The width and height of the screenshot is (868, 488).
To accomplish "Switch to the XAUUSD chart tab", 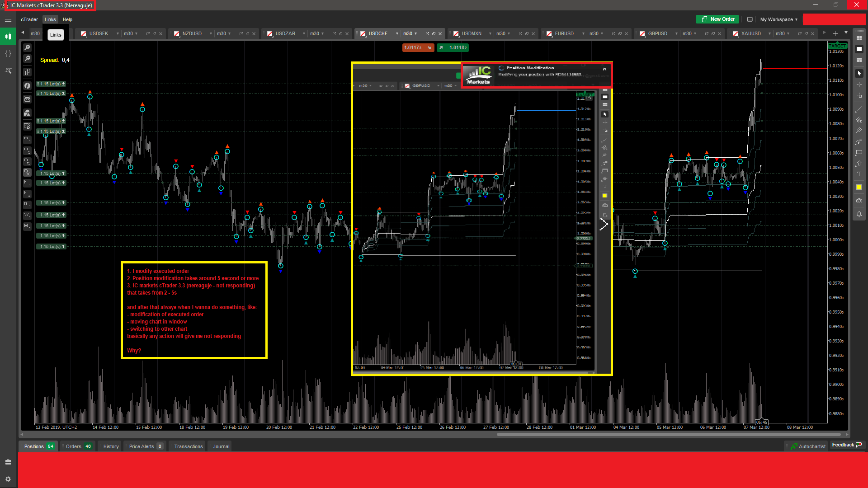I will coord(751,34).
